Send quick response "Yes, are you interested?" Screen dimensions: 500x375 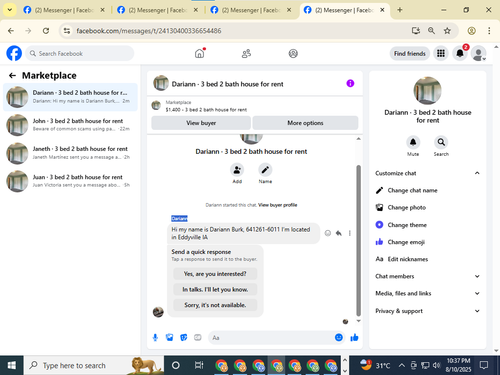(x=215, y=274)
